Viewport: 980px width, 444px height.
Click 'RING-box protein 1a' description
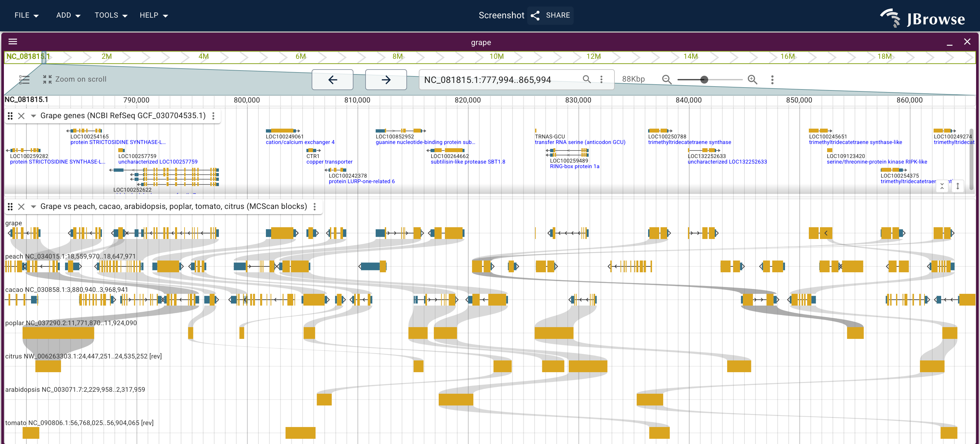point(575,166)
